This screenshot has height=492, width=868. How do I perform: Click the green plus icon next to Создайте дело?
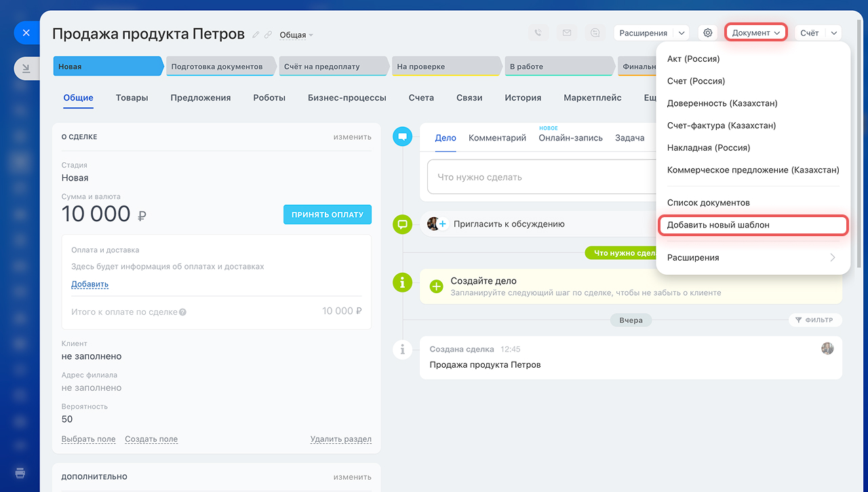pyautogui.click(x=437, y=286)
